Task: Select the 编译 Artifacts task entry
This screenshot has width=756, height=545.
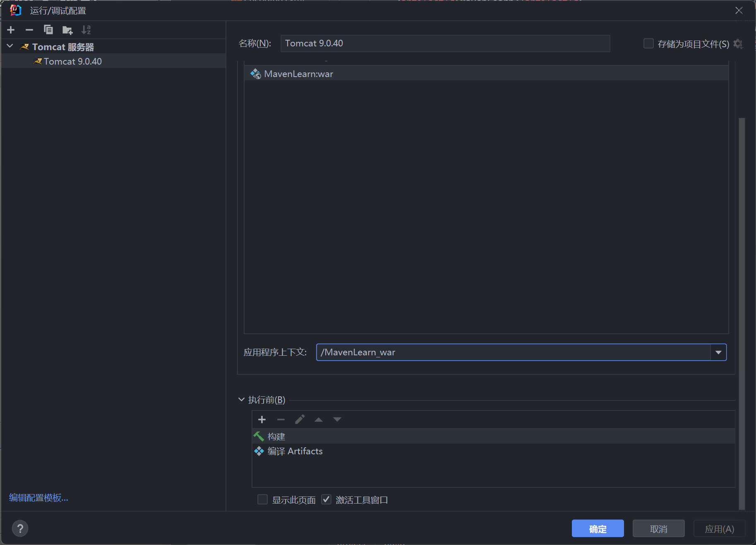Action: [x=295, y=451]
